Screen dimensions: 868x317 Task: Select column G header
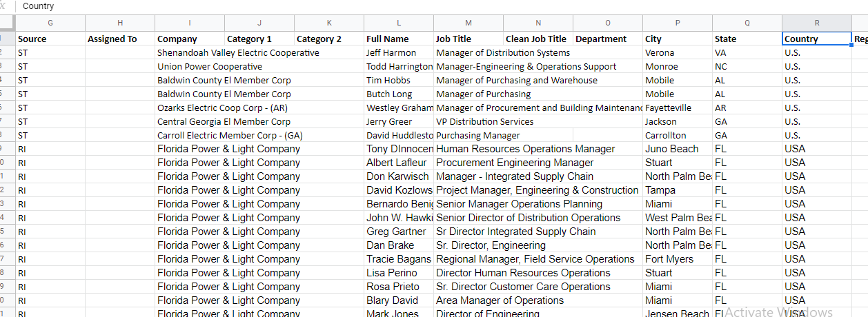[50, 23]
